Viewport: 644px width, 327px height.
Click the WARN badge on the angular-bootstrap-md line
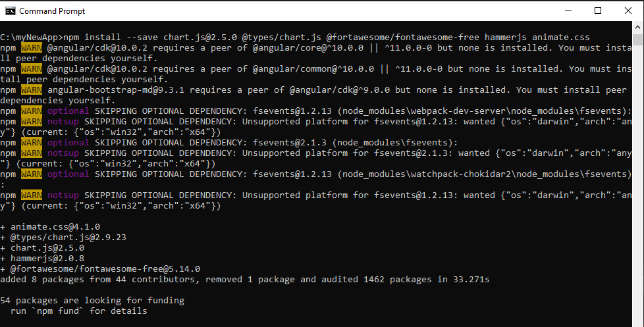pos(31,90)
